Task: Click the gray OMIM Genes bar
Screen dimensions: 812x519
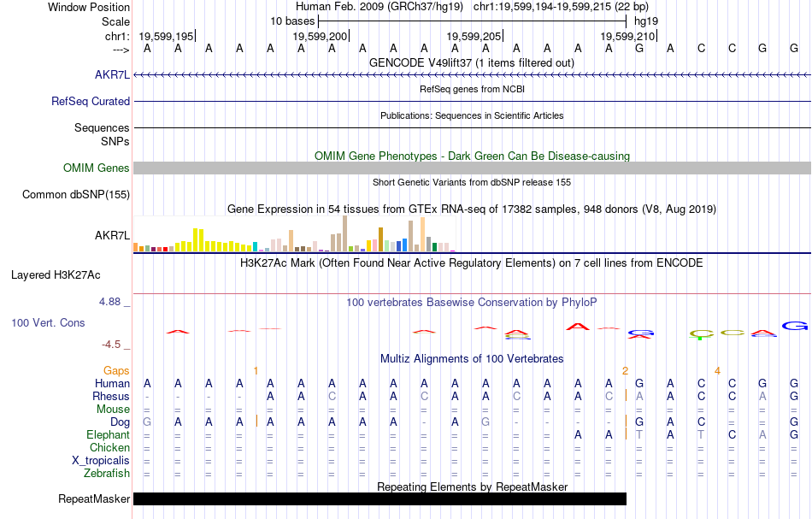Action: 473,168
